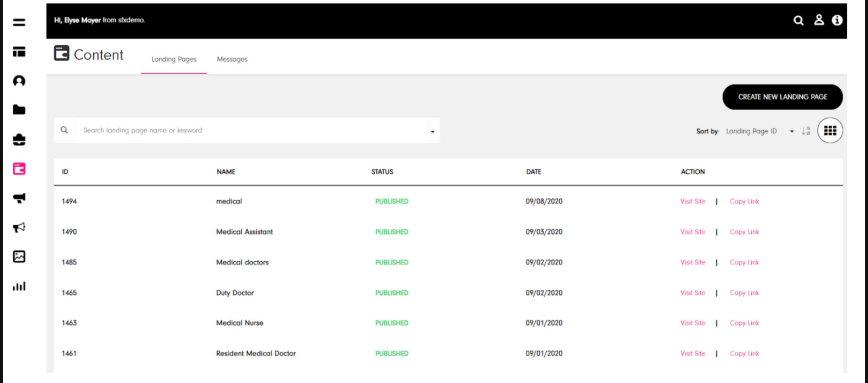Click the STATUS column header

click(382, 172)
